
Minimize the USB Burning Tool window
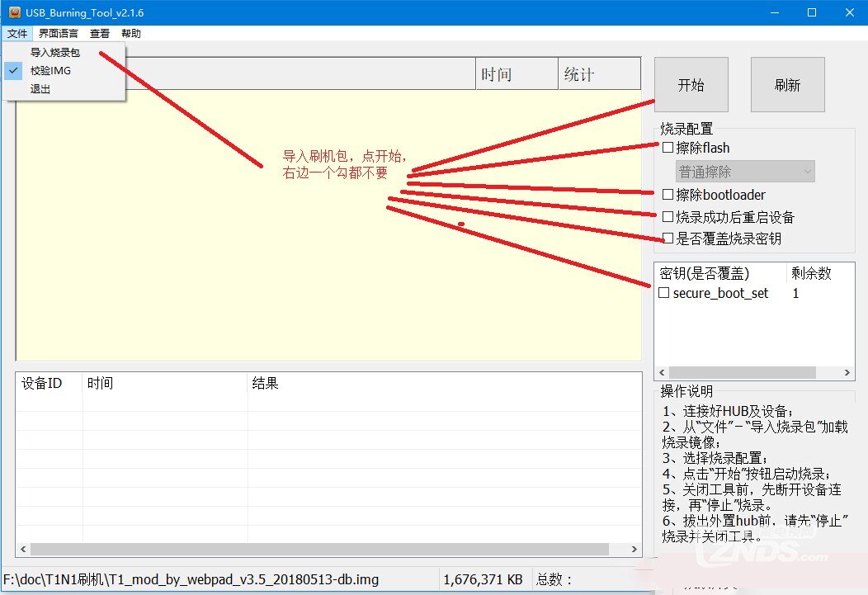775,12
